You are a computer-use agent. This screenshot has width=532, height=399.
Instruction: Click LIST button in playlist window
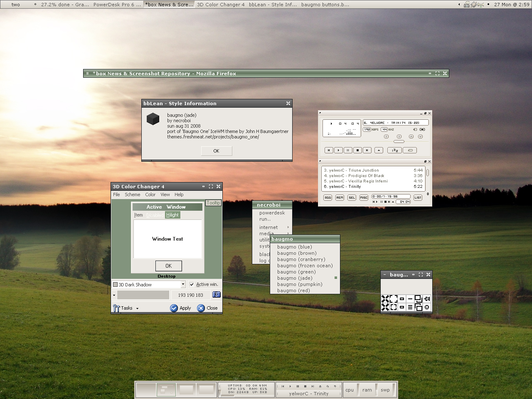click(418, 197)
